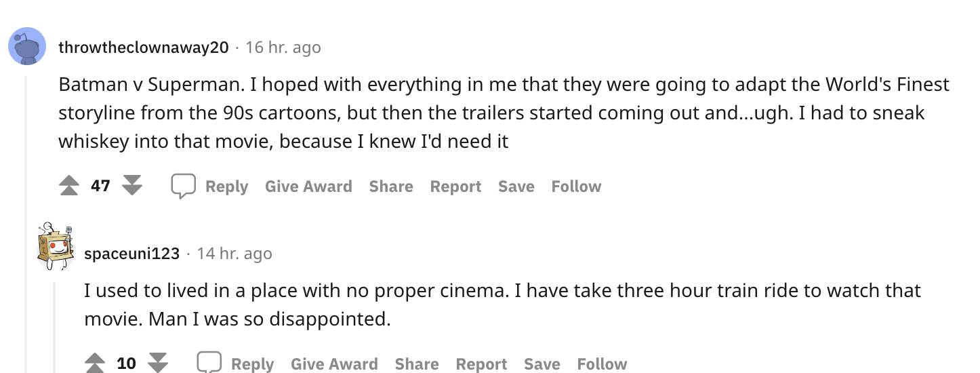Report throwtheclownaway20's comment
Screen dimensions: 980x373
[x=455, y=186]
